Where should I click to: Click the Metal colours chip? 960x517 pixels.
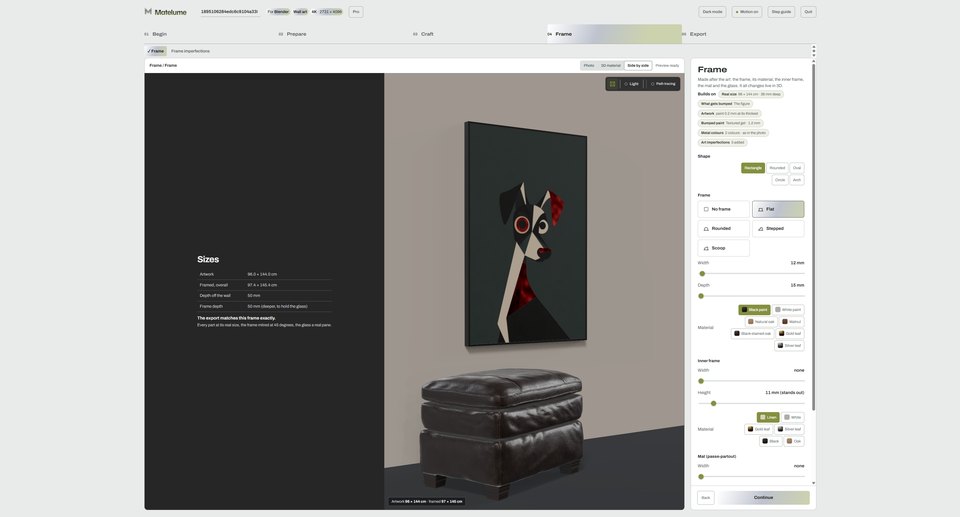pos(733,133)
